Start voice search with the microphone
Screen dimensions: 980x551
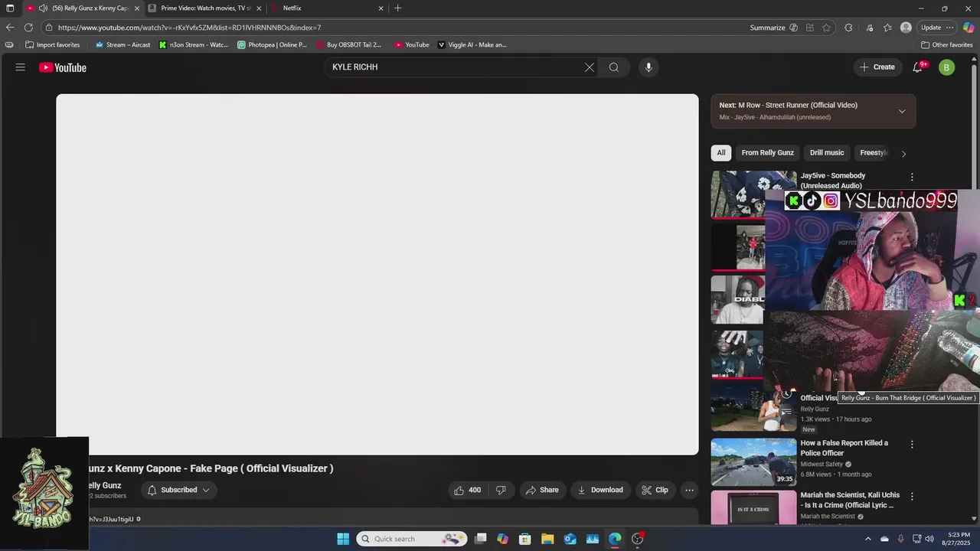coord(648,67)
